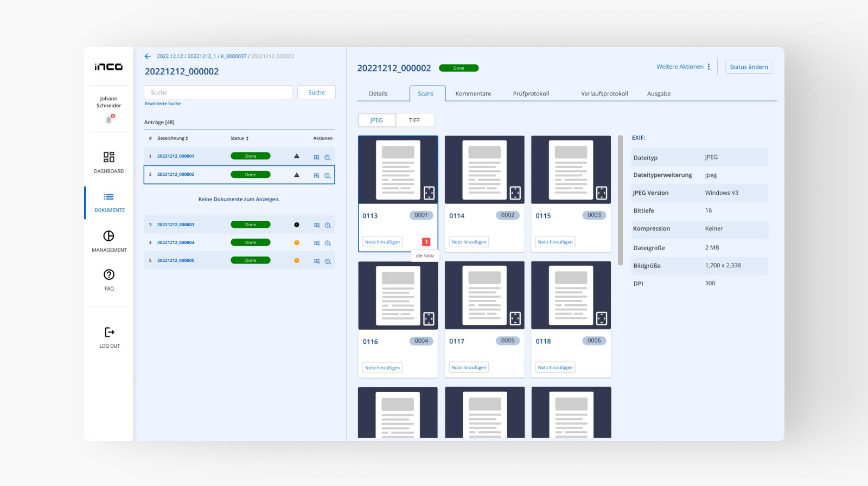Image resolution: width=868 pixels, height=486 pixels.
Task: Open document link 20221212_000005
Action: (176, 260)
